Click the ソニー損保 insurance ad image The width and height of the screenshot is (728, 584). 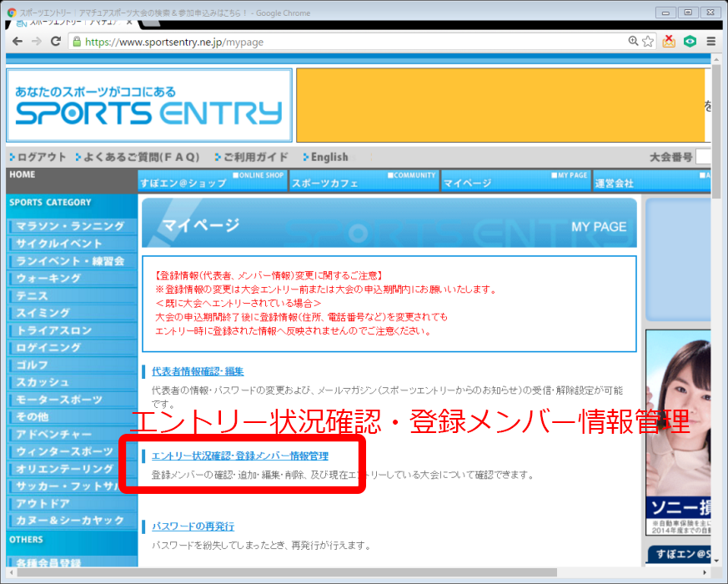[678, 432]
